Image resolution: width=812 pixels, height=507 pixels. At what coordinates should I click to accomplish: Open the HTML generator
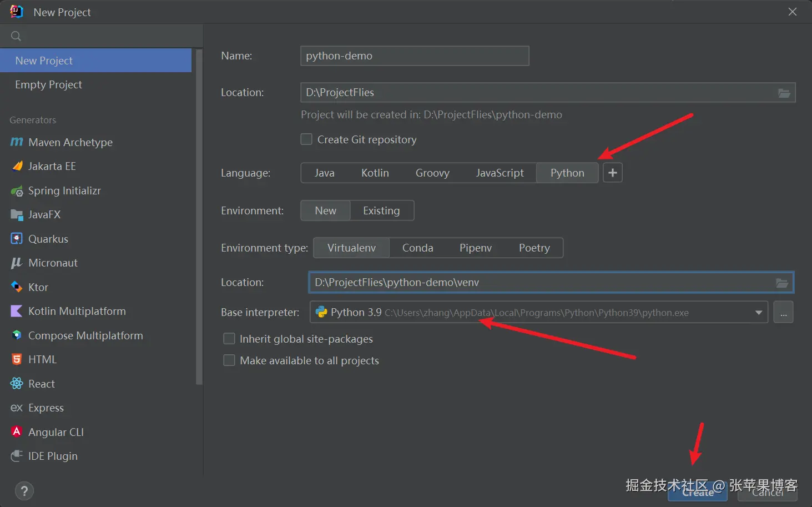pyautogui.click(x=95, y=359)
